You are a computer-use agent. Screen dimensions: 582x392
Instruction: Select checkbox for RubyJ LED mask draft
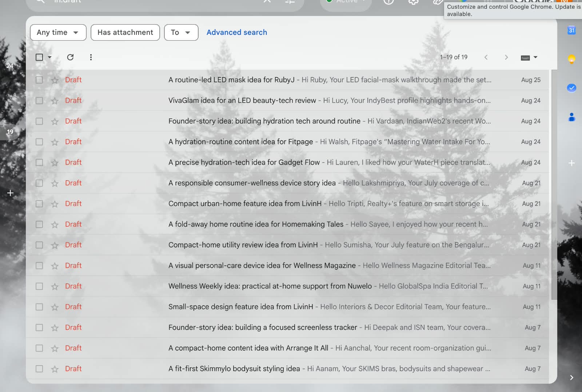(x=39, y=80)
